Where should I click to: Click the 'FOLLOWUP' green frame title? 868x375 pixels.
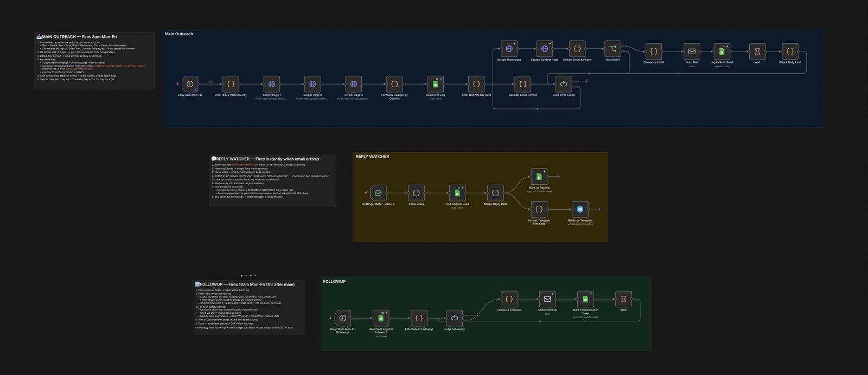pos(334,282)
